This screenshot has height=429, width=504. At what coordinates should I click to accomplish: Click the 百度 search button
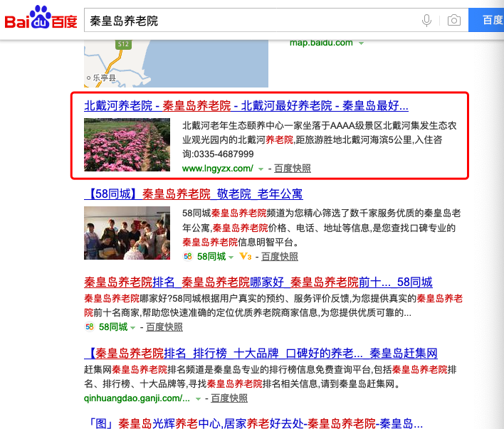(x=487, y=20)
